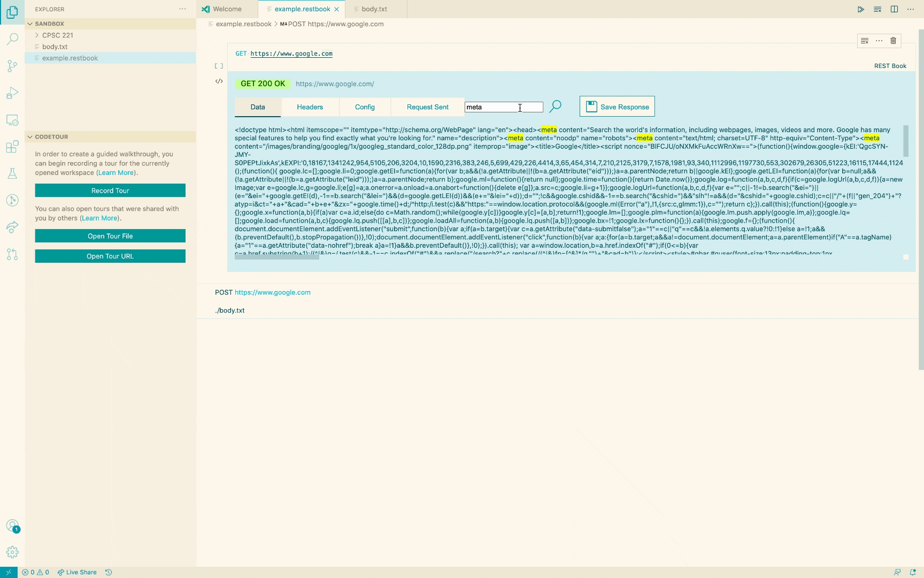Image resolution: width=924 pixels, height=578 pixels.
Task: Open Learn More link about shared tours
Action: 99,218
